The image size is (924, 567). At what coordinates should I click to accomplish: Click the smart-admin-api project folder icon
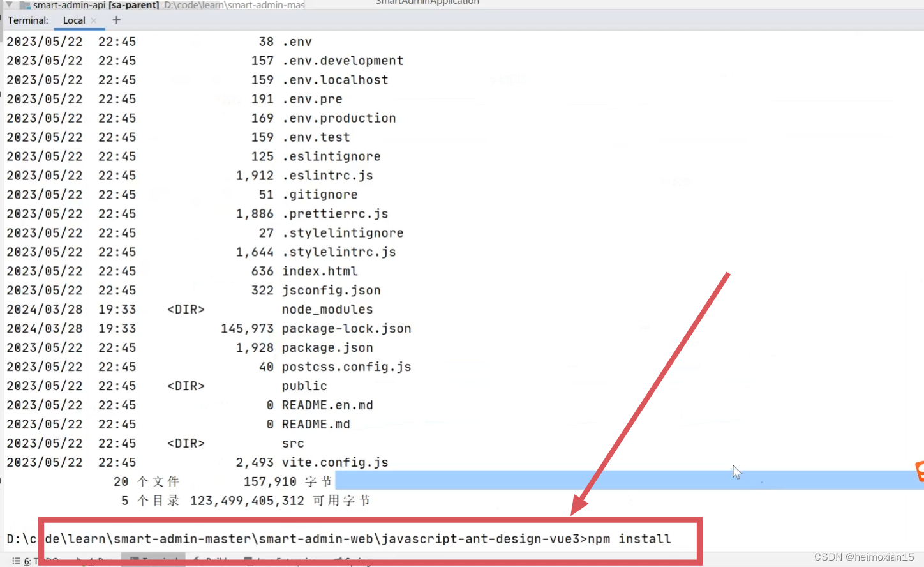[x=26, y=5]
